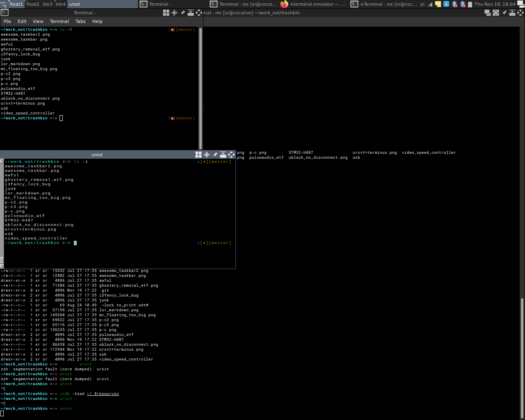525x420 pixels.
Task: Open File menu in Terminal
Action: 7,21
